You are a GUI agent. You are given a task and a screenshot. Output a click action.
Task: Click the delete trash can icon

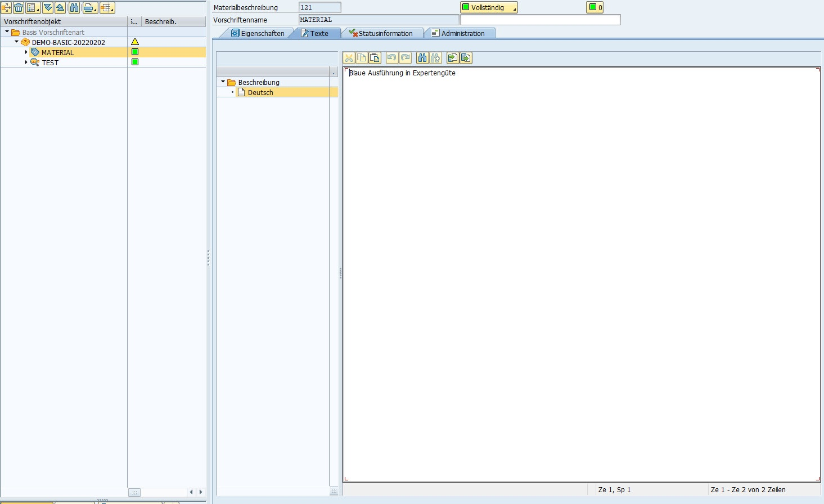[19, 8]
